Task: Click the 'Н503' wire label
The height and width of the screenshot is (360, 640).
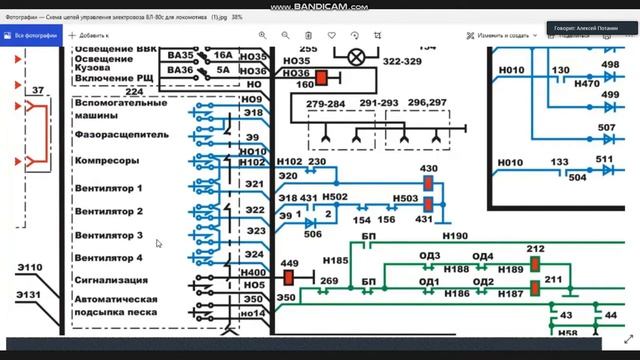Action: 405,198
